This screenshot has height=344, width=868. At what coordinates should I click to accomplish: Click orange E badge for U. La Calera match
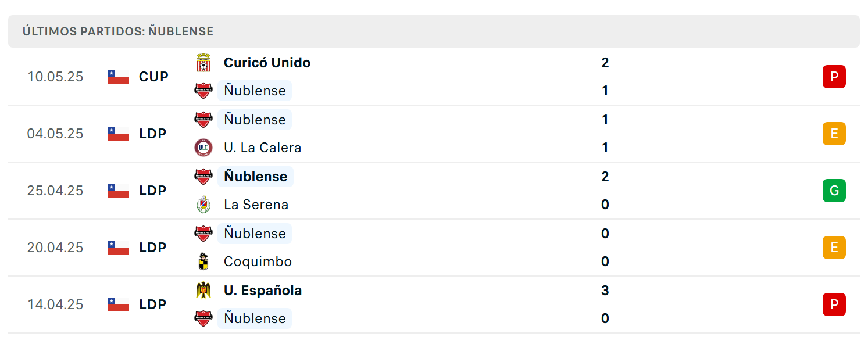pos(834,134)
